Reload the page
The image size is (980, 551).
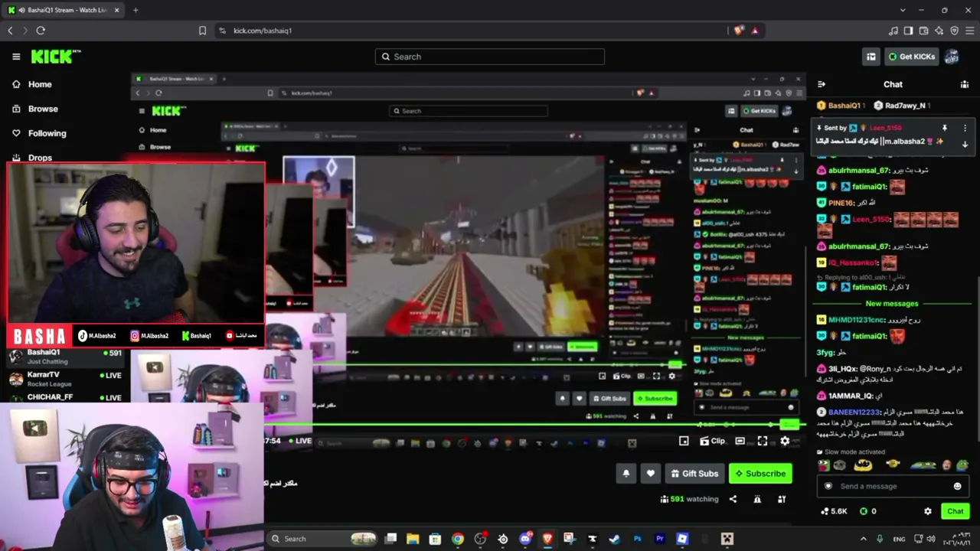point(41,31)
